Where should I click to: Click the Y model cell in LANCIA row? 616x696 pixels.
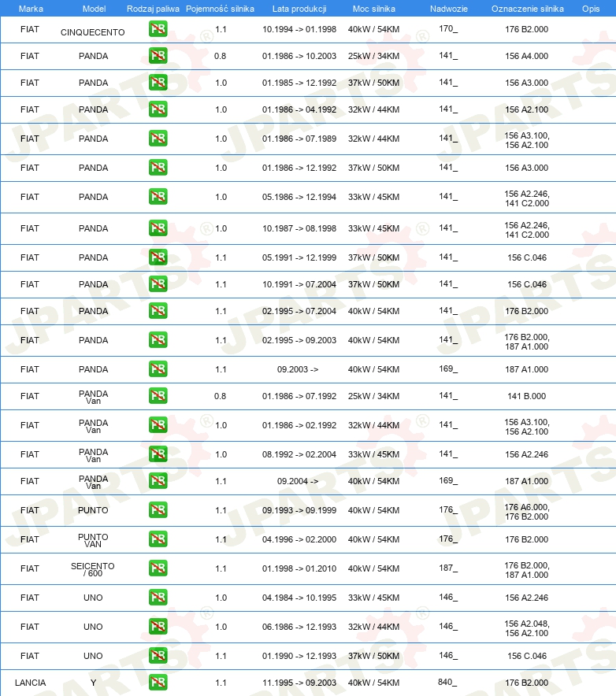coord(93,683)
